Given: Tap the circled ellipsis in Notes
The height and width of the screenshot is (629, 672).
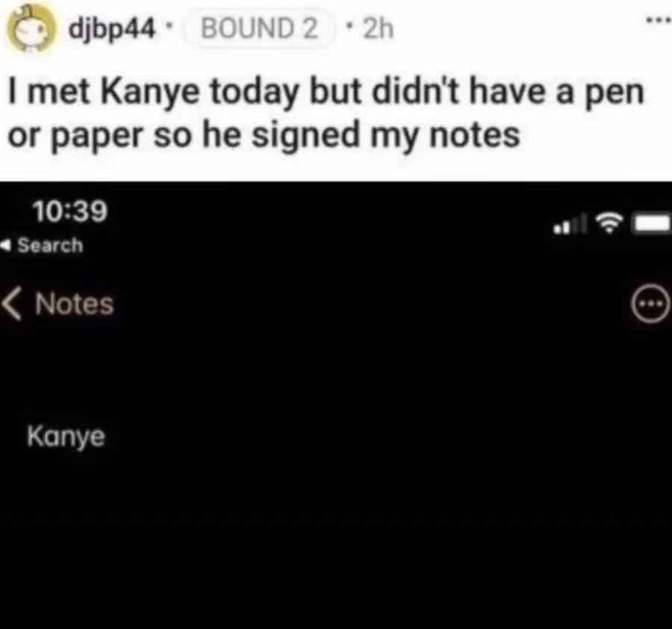Looking at the screenshot, I should [x=650, y=303].
